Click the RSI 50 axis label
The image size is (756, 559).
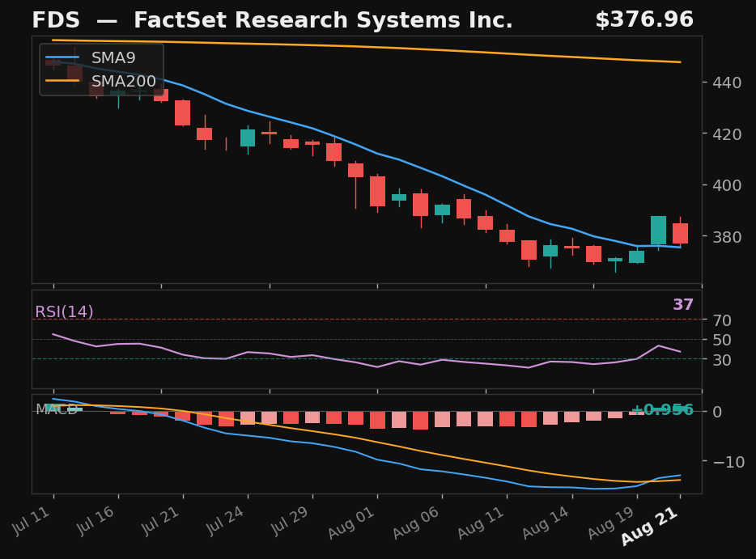click(x=722, y=340)
